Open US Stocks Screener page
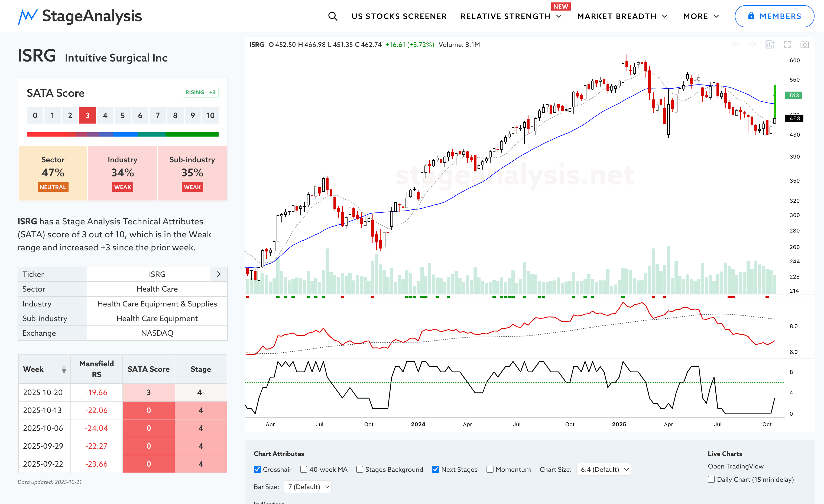The height and width of the screenshot is (504, 824). [x=399, y=16]
